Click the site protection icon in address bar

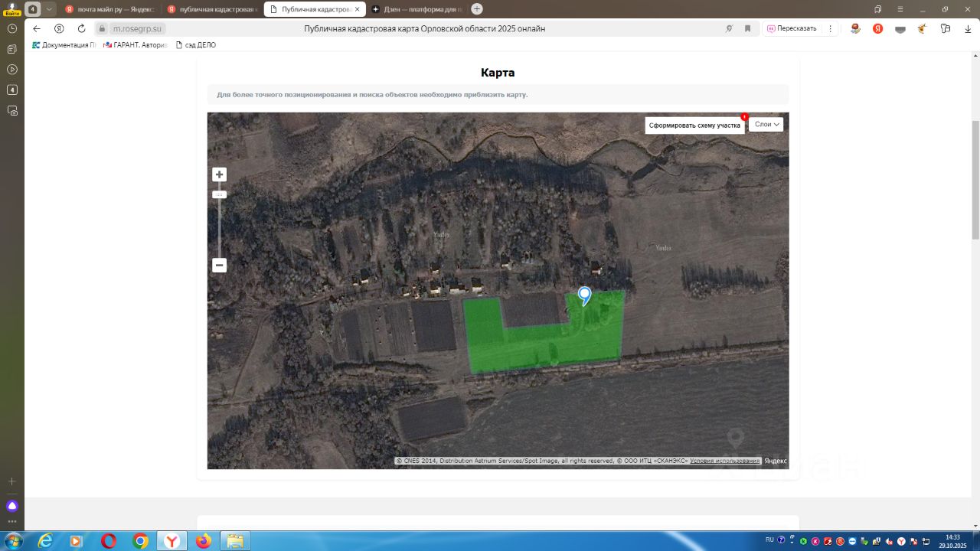coord(102,28)
